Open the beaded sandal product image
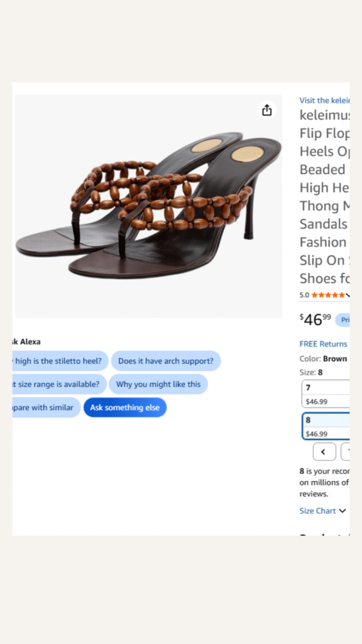 pyautogui.click(x=148, y=206)
